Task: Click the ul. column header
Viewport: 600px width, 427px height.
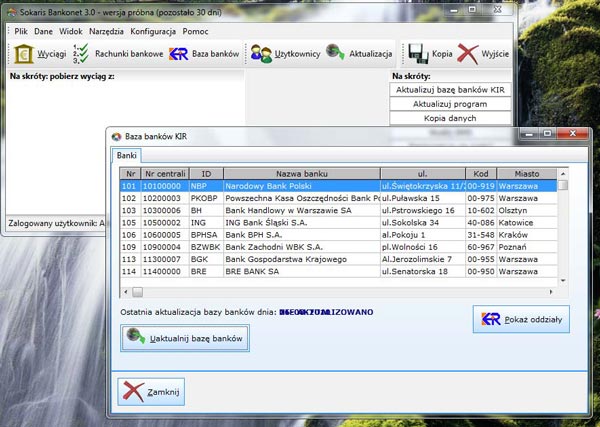Action: [423, 174]
